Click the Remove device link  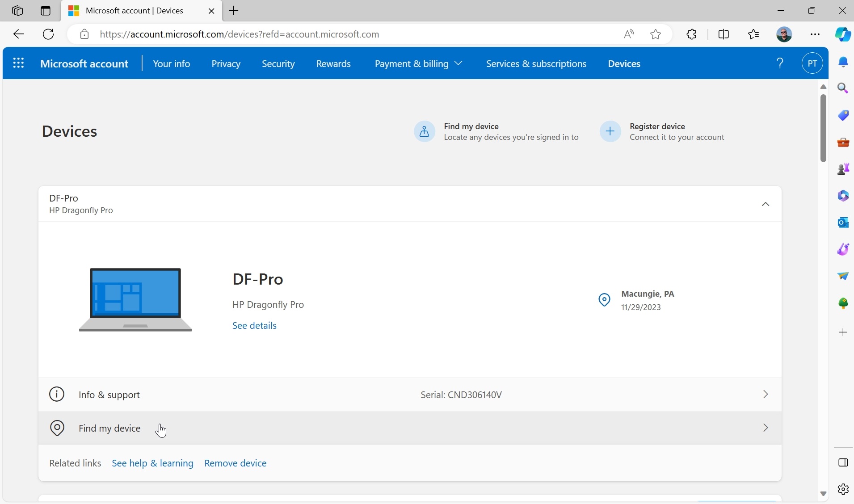click(x=235, y=463)
